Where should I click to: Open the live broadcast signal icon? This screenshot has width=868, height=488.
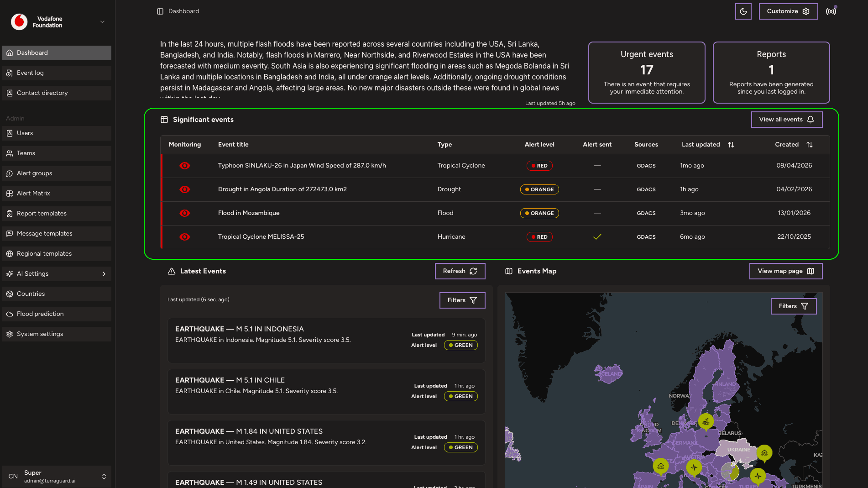pos(831,11)
